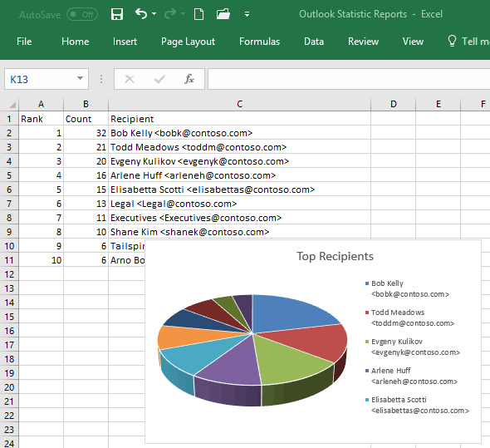The image size is (490, 448).
Task: Click the New blank workbook icon
Action: (x=198, y=14)
